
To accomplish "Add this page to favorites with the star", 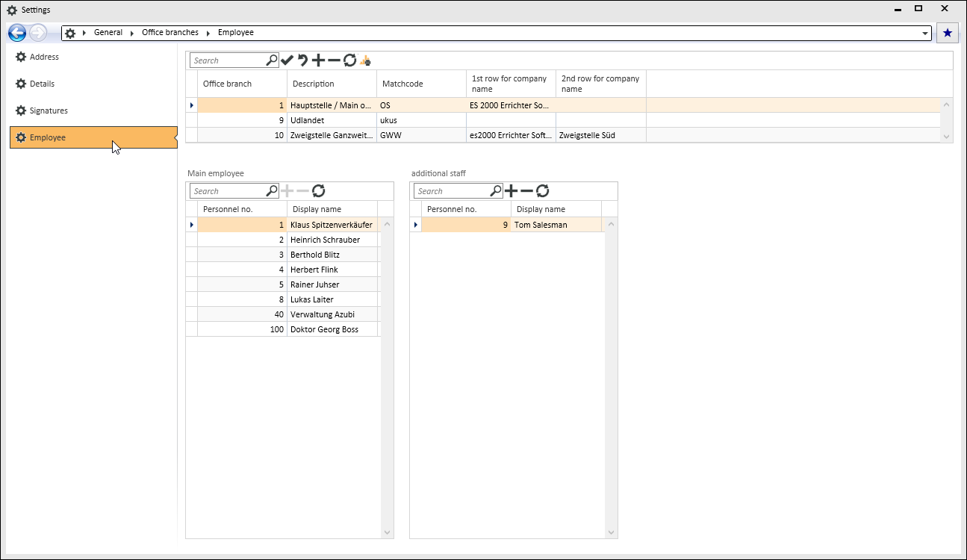I will [948, 33].
